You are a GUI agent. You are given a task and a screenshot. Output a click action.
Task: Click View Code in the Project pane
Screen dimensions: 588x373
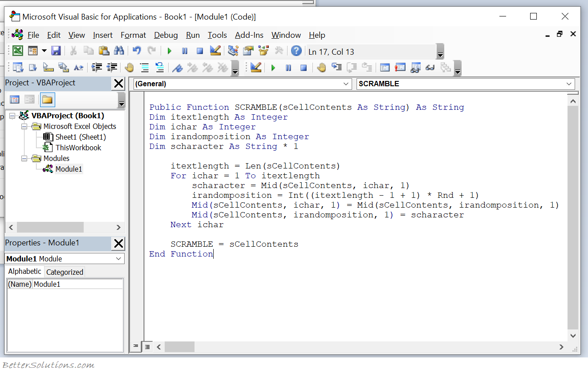pyautogui.click(x=15, y=100)
